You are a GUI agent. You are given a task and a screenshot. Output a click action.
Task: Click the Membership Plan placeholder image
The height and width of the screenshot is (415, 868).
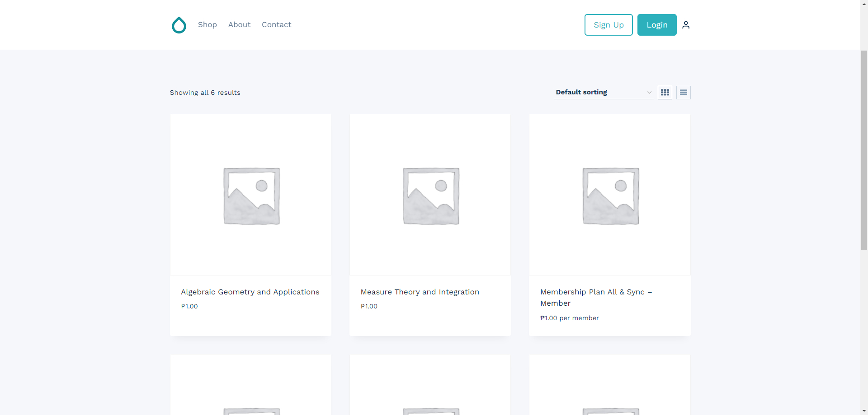[x=610, y=195]
